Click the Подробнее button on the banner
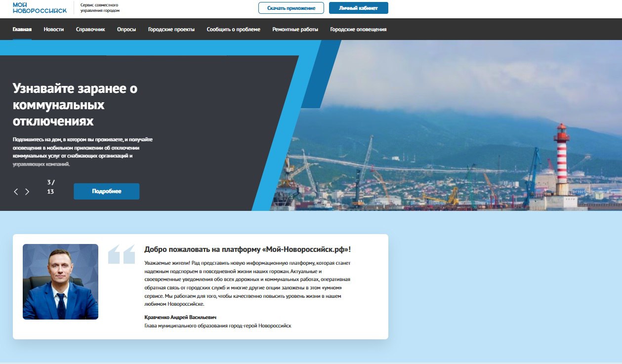This screenshot has height=364, width=622. pyautogui.click(x=106, y=191)
